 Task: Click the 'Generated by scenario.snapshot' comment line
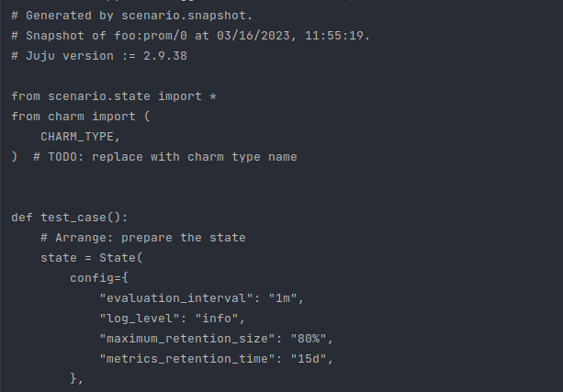[x=132, y=16]
